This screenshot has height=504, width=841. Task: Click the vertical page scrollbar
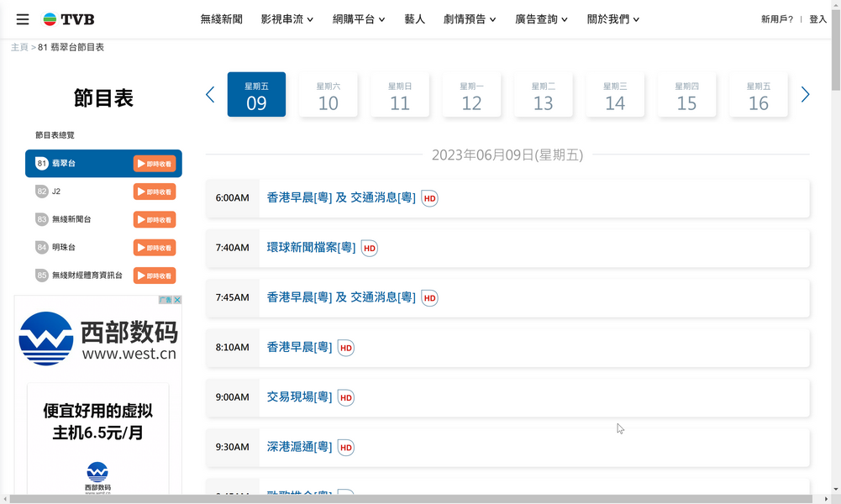835,252
